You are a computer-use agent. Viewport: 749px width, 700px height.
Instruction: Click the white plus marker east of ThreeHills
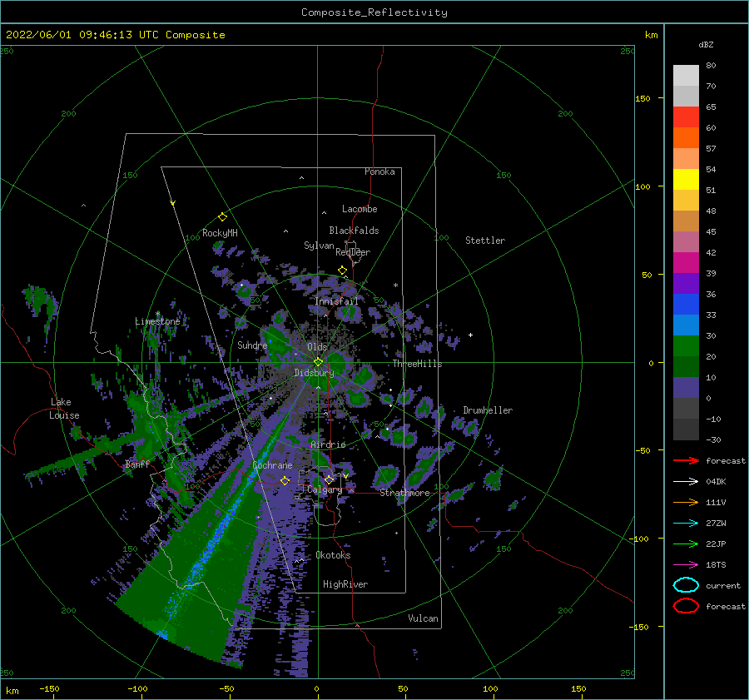tap(470, 335)
